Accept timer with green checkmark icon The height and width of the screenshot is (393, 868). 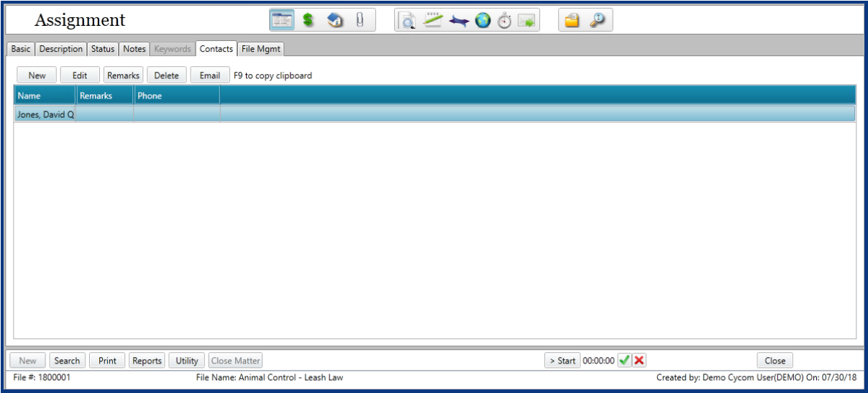click(624, 361)
